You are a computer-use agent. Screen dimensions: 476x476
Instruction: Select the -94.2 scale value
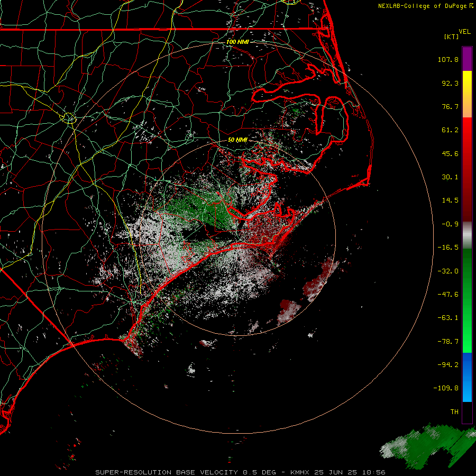[x=448, y=364]
